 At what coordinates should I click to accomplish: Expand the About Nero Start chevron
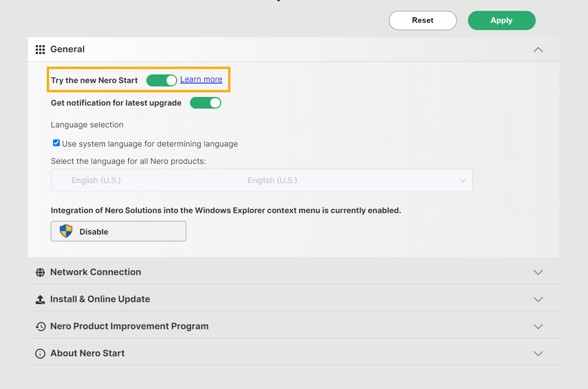[538, 354]
